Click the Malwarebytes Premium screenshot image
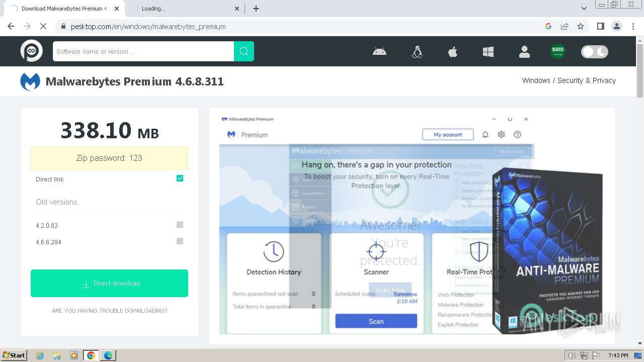This screenshot has height=362, width=644. click(412, 226)
